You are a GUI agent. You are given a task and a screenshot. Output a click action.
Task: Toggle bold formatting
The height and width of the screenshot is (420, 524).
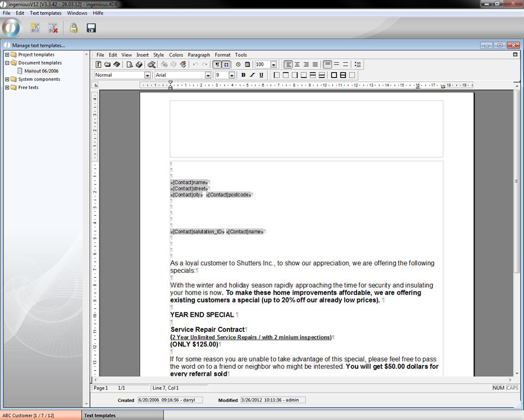click(x=243, y=75)
